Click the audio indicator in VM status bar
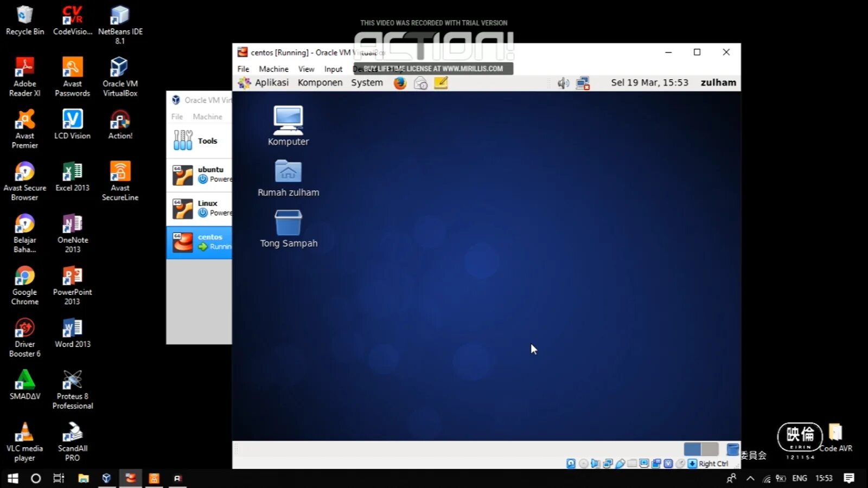 [595, 464]
